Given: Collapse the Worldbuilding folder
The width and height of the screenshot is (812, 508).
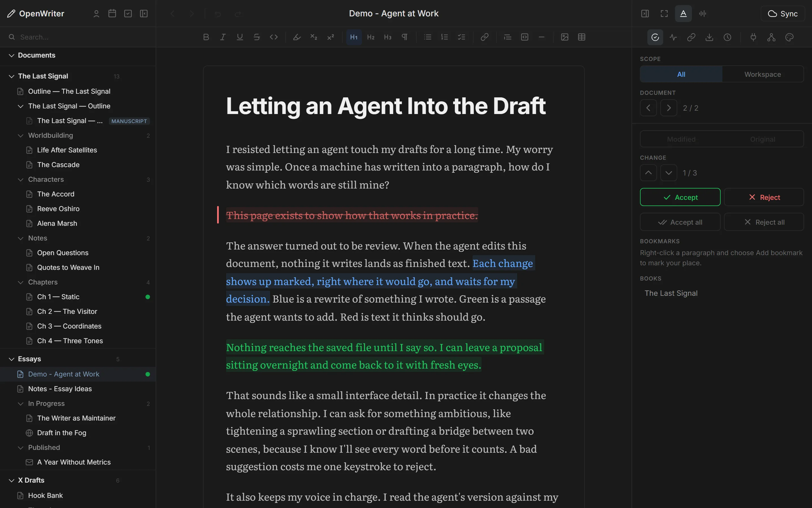Looking at the screenshot, I should [x=21, y=135].
